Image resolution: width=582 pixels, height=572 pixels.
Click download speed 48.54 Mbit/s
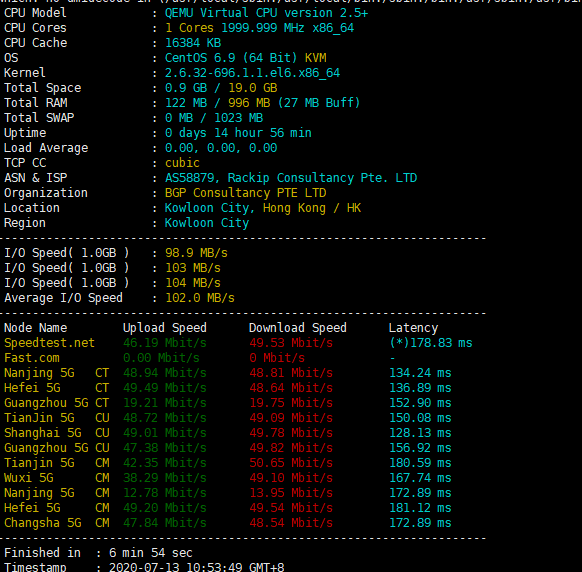[x=291, y=523]
